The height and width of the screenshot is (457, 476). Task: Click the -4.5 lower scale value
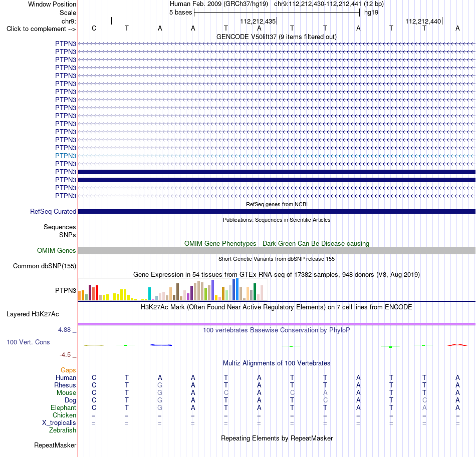coord(65,355)
